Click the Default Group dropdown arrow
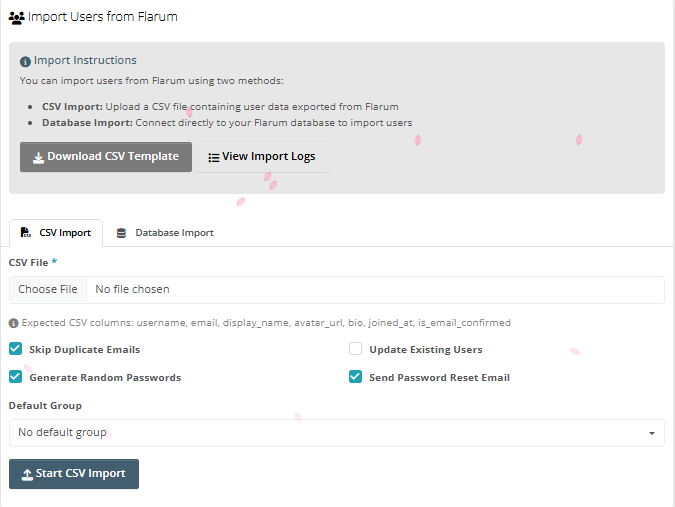 click(652, 433)
